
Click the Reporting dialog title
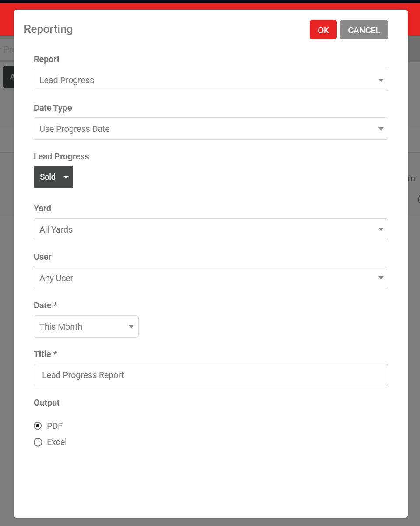point(48,29)
